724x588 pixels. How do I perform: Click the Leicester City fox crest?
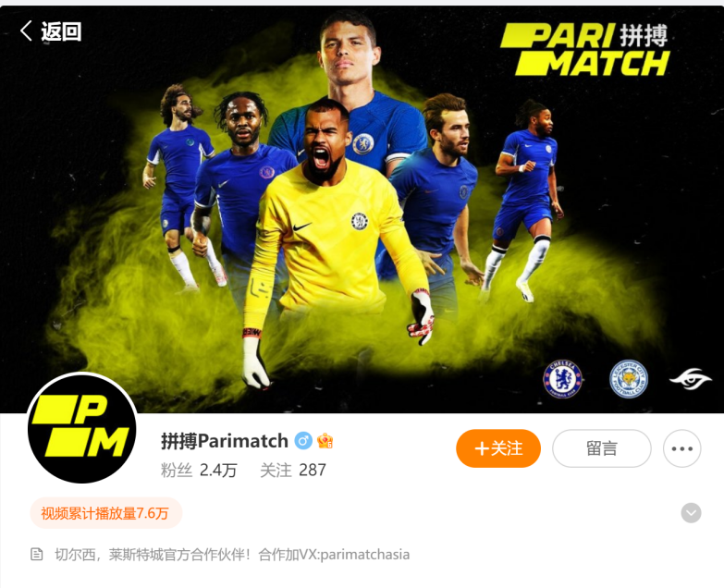(628, 379)
